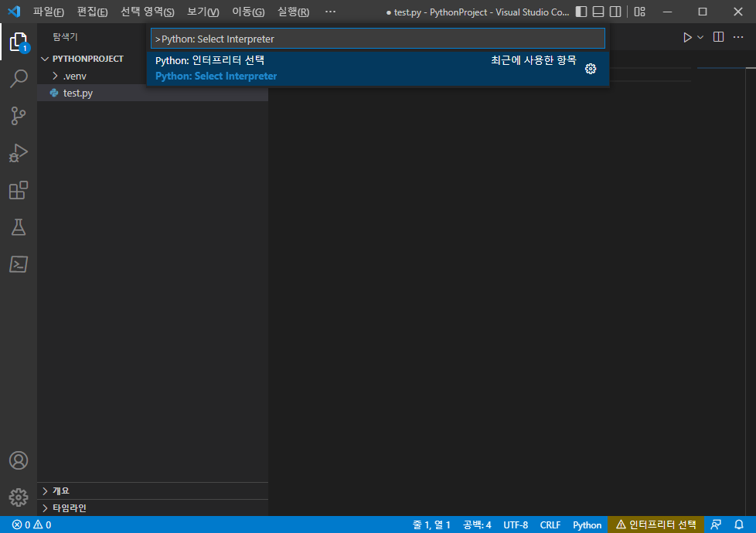Screen dimensions: 756x533
Task: Click the 탐색기 panel title
Action: (65, 37)
